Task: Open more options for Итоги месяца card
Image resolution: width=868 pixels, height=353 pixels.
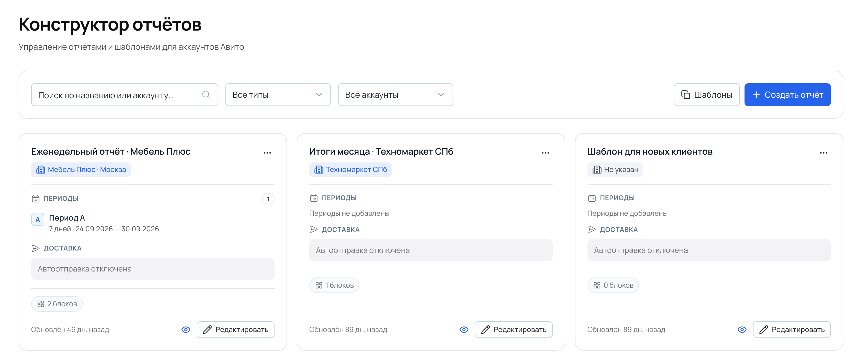Action: 545,153
